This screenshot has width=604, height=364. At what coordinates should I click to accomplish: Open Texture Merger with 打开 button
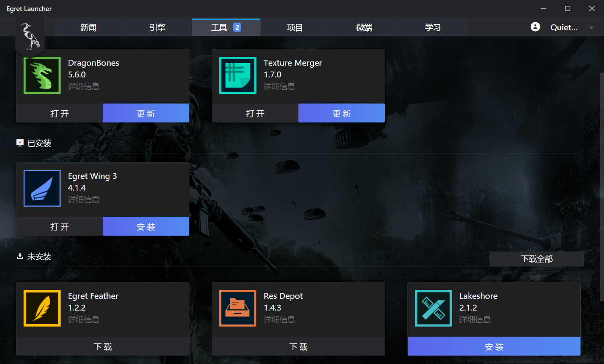tap(255, 114)
